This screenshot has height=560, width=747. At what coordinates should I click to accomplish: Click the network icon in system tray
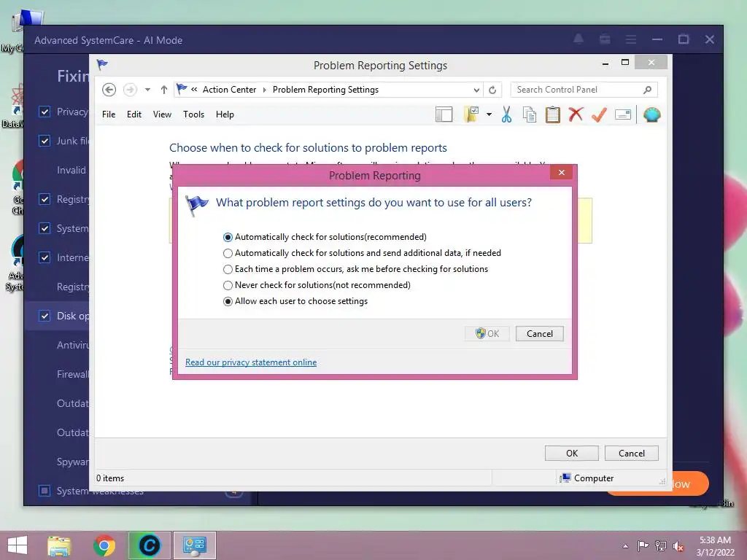coord(660,545)
